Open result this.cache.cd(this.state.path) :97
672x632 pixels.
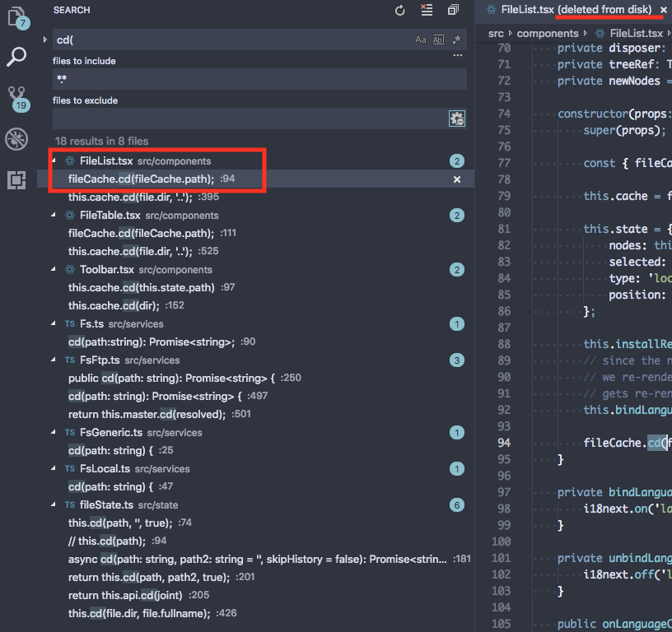tap(256, 287)
